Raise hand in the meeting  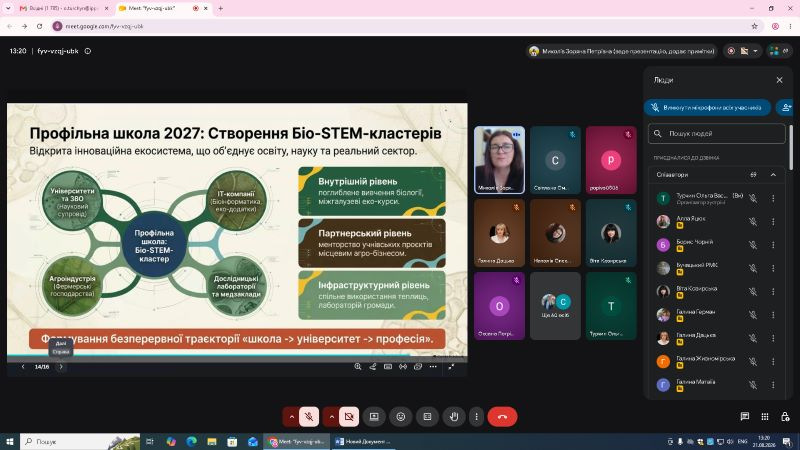pos(454,417)
